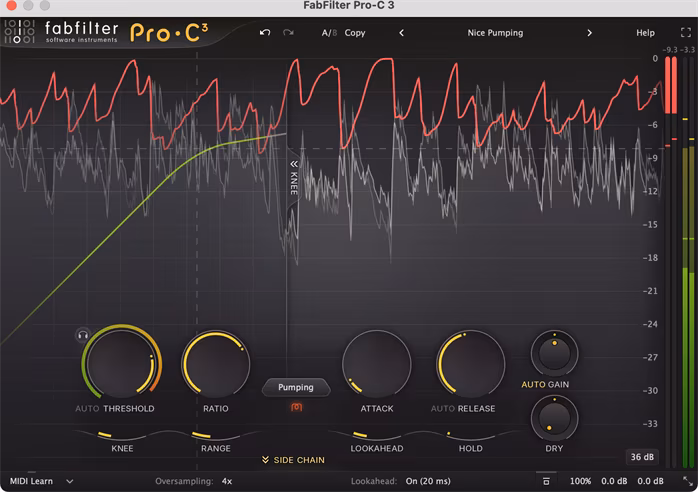
Task: Toggle AUTO for threshold
Action: click(87, 408)
